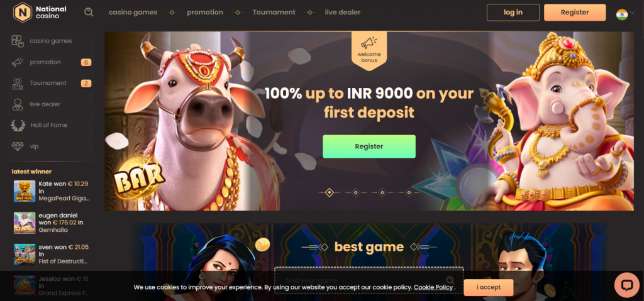Image resolution: width=644 pixels, height=301 pixels.
Task: Open the Cookie Policy link
Action: (x=433, y=287)
